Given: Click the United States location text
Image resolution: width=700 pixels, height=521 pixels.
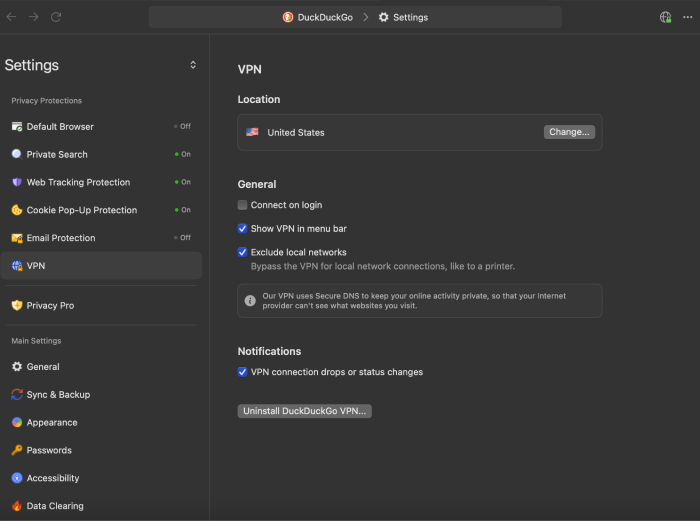Looking at the screenshot, I should click(x=296, y=133).
